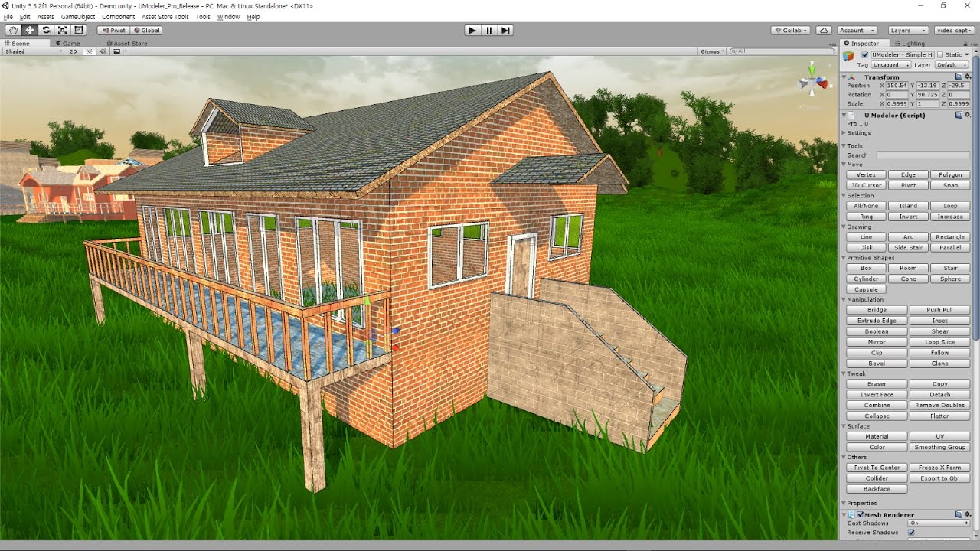Collapse the Transform component

coord(844,77)
